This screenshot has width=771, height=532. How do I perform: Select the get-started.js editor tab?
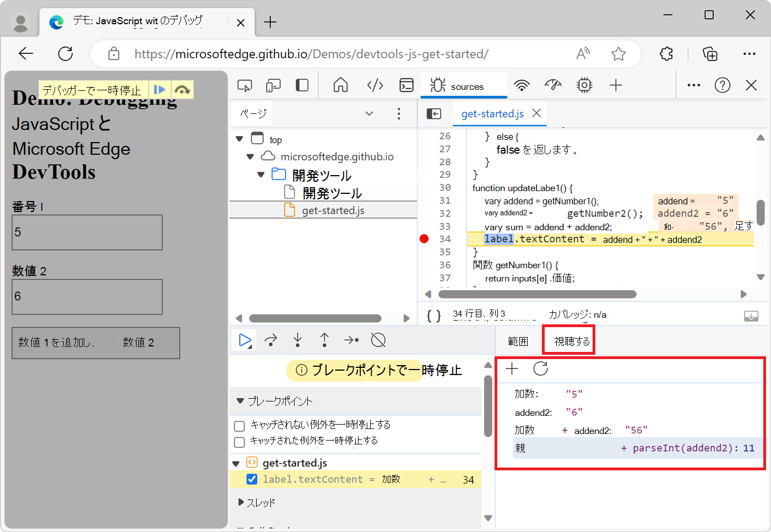pyautogui.click(x=492, y=114)
